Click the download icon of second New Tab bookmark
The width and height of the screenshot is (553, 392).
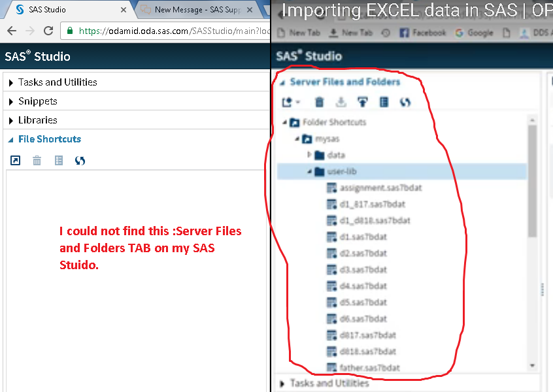[333, 33]
